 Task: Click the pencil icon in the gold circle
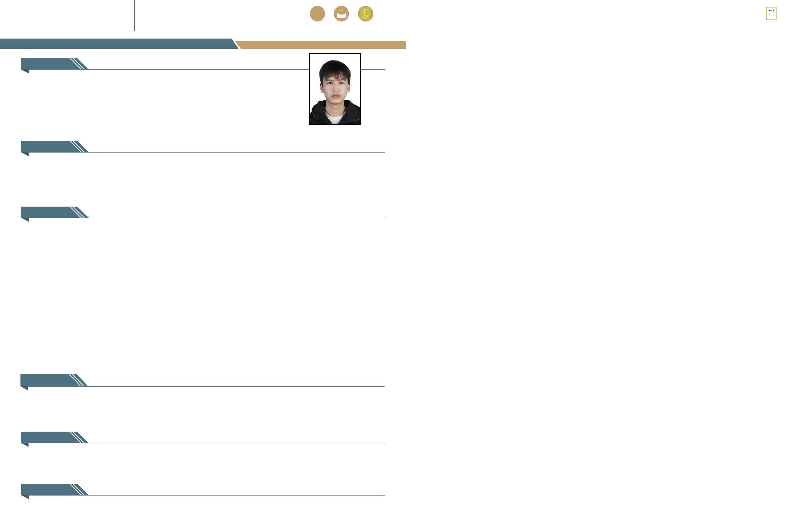(365, 14)
